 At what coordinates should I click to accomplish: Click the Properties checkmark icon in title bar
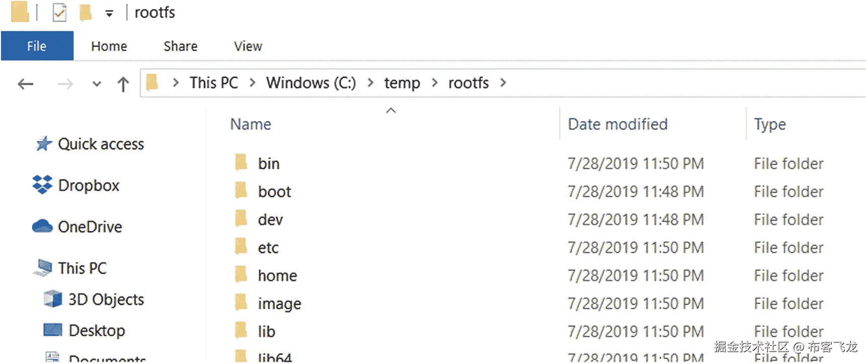click(59, 13)
